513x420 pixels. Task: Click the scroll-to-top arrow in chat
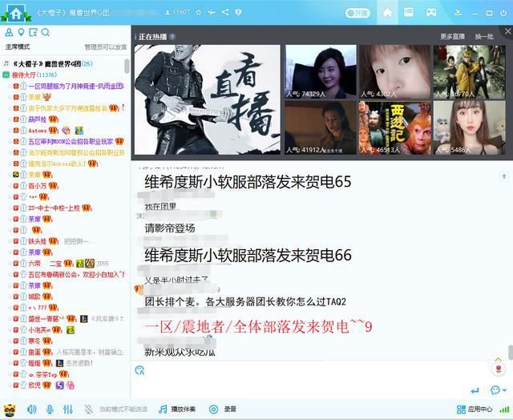point(504,176)
